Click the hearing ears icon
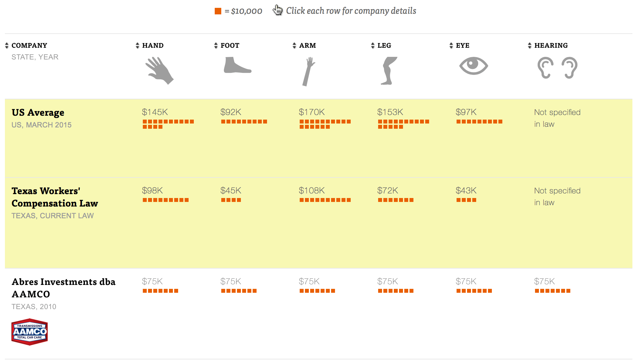This screenshot has width=636, height=364. click(558, 68)
